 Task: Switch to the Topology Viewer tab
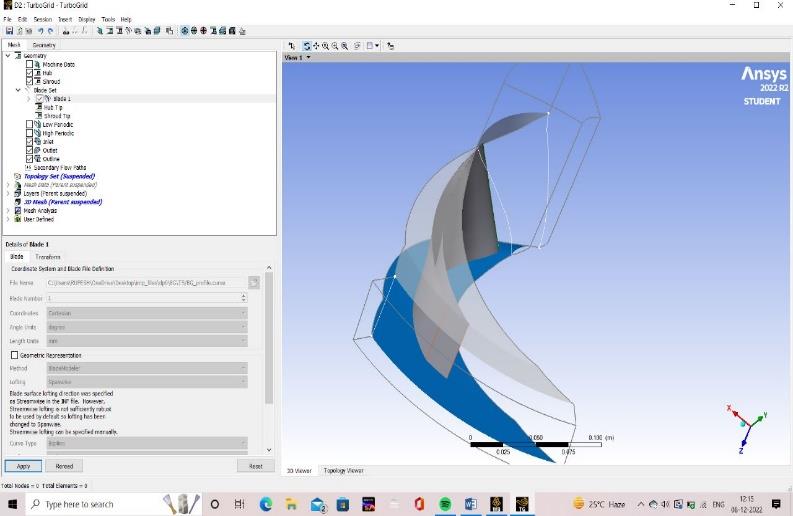pos(343,470)
